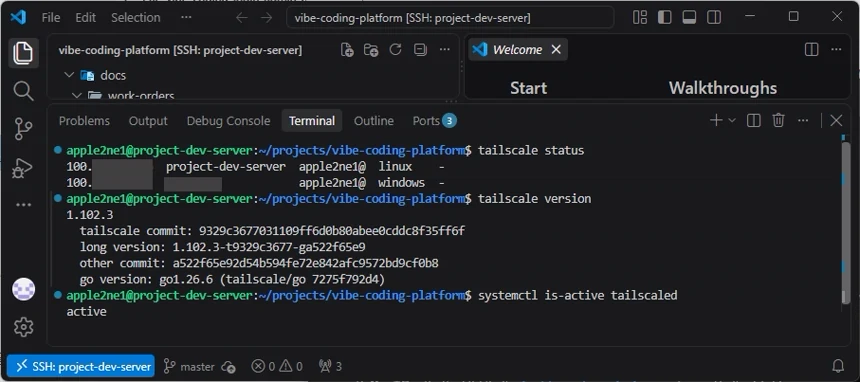
Task: Switch to the Output panel tab
Action: point(148,121)
